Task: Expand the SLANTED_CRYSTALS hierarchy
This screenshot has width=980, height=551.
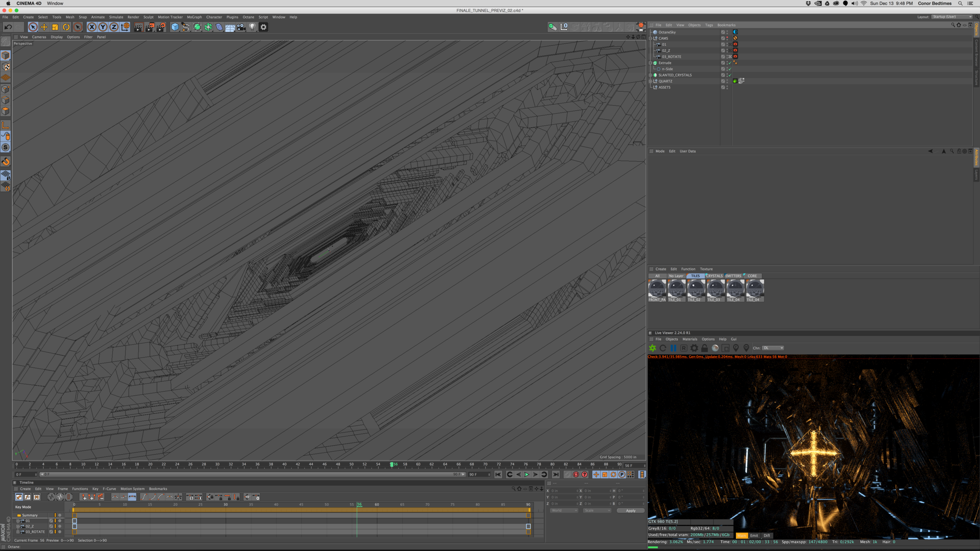Action: point(650,75)
